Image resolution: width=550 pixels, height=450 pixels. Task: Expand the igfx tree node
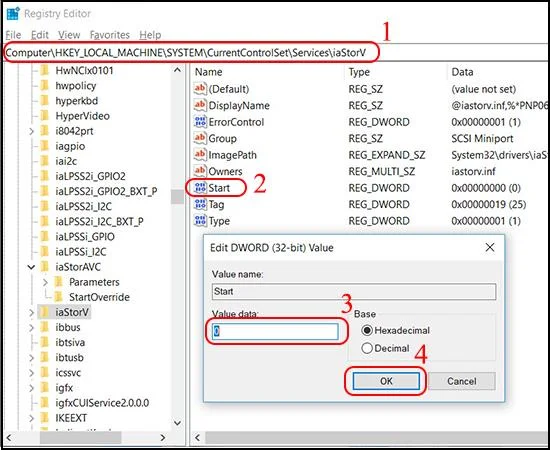32,388
